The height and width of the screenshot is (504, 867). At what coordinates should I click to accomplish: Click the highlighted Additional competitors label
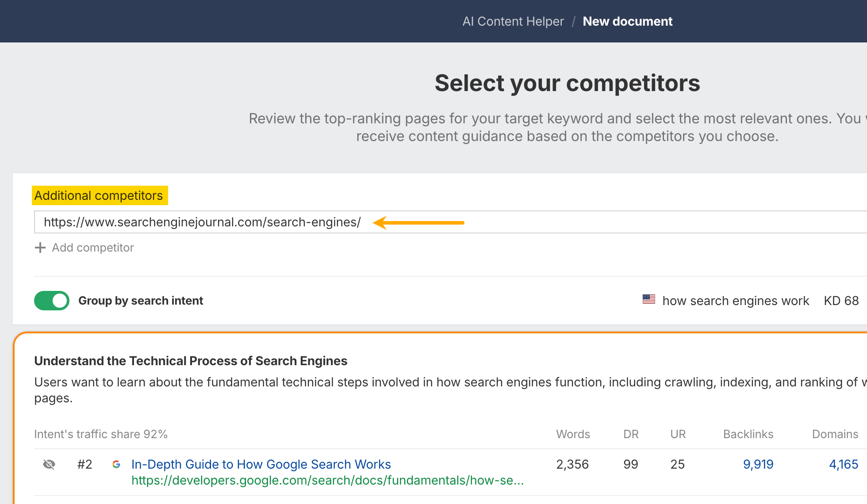pos(100,195)
